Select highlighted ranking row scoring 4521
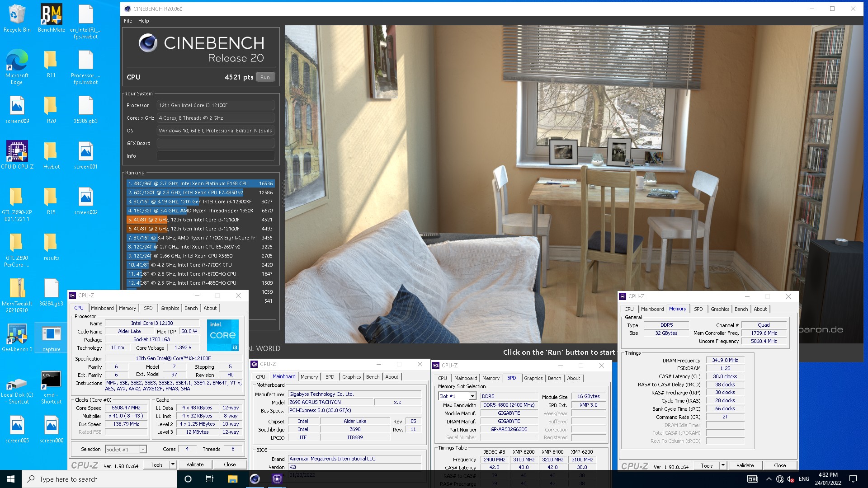This screenshot has width=868, height=488. point(200,220)
